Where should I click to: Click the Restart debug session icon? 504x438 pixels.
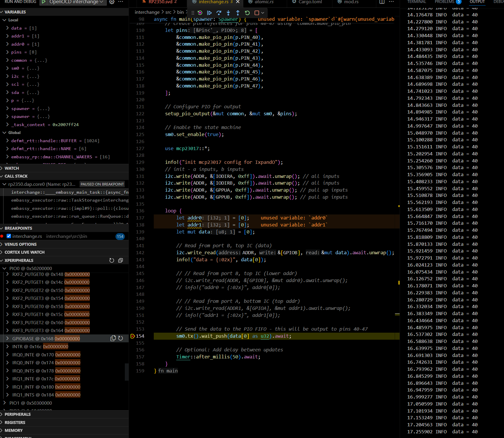coord(247,13)
